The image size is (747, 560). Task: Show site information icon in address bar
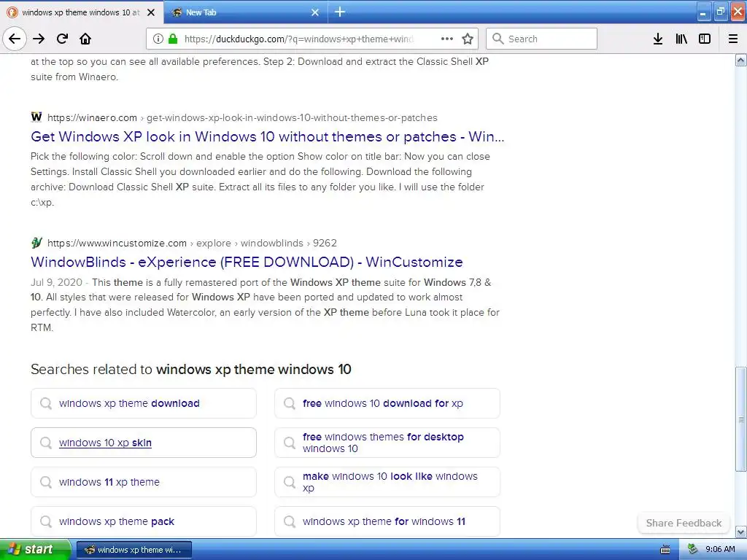[158, 39]
